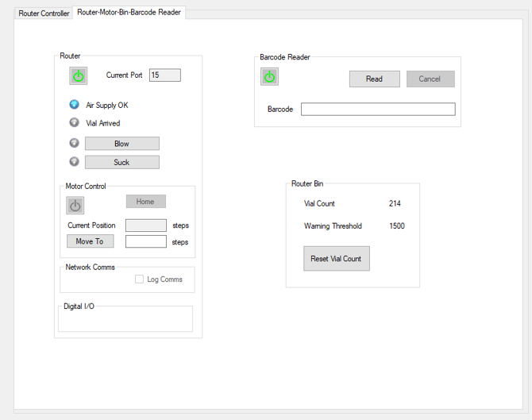Click the Move To steps input field
The image size is (532, 420).
pyautogui.click(x=146, y=241)
